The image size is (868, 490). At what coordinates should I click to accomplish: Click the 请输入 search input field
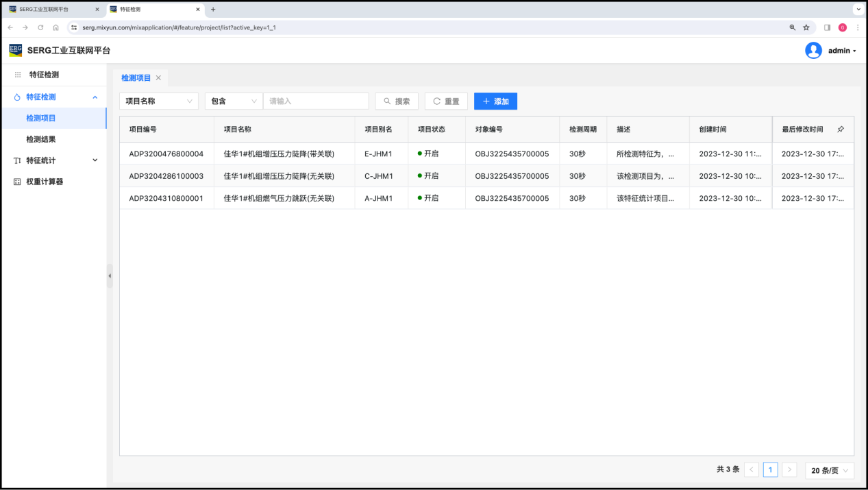[316, 101]
